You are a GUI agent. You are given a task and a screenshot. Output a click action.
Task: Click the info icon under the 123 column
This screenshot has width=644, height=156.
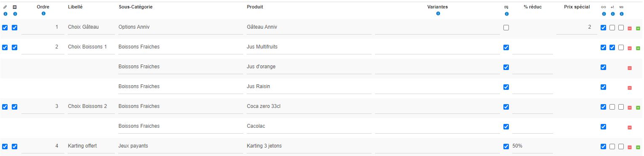tap(621, 14)
